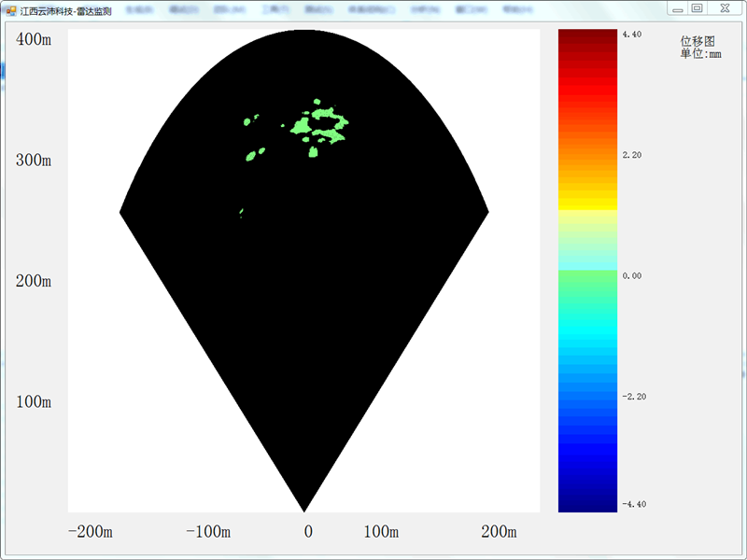Click the -4.40 label on the color scale

[632, 505]
